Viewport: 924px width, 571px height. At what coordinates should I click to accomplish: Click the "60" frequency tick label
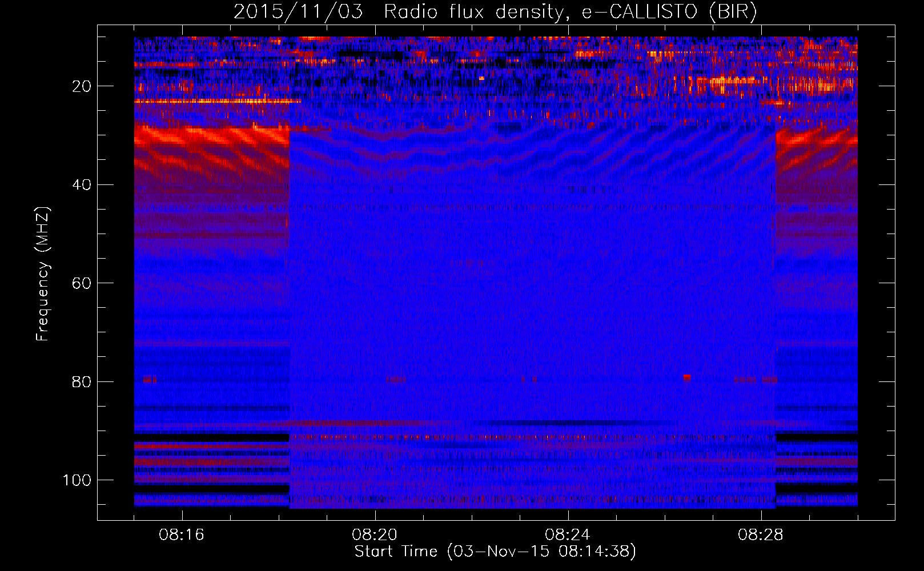82,283
